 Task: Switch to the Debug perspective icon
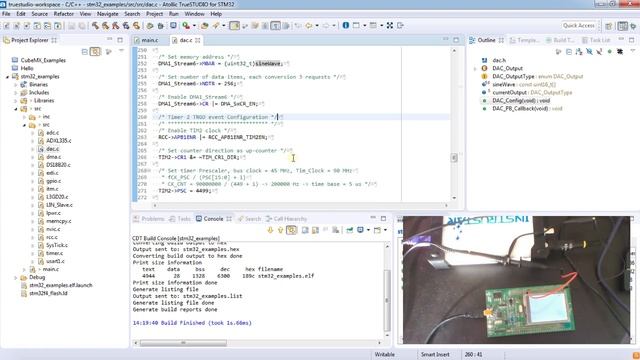pos(633,26)
